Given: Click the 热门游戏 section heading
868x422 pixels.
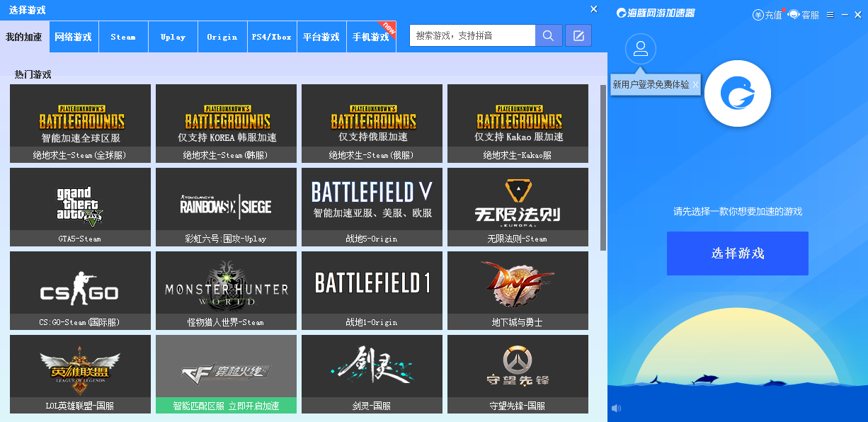Looking at the screenshot, I should pyautogui.click(x=33, y=74).
